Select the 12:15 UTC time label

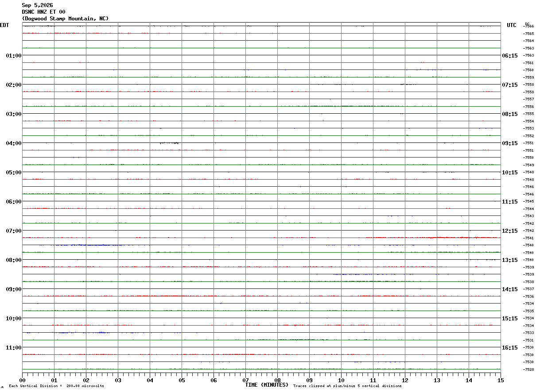[509, 231]
